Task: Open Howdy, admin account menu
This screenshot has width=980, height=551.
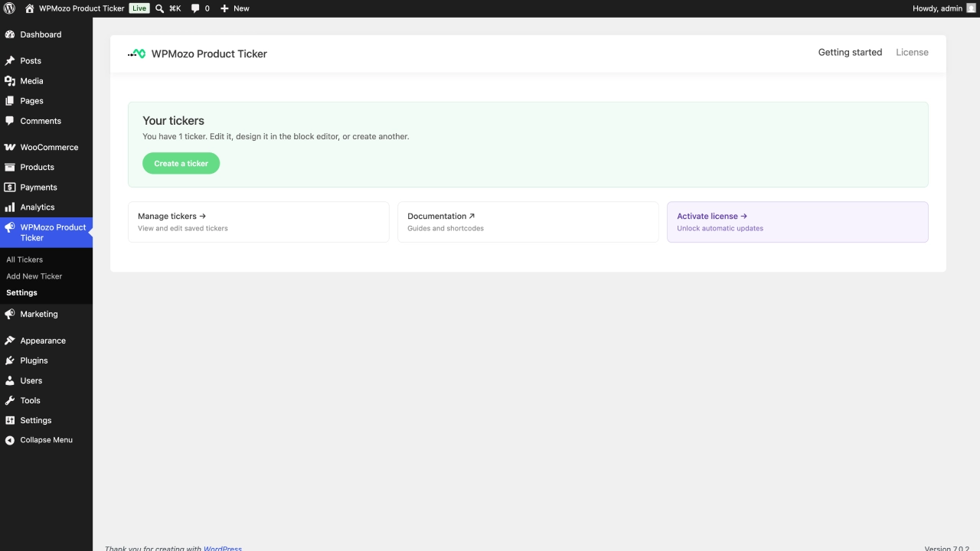Action: click(x=944, y=8)
